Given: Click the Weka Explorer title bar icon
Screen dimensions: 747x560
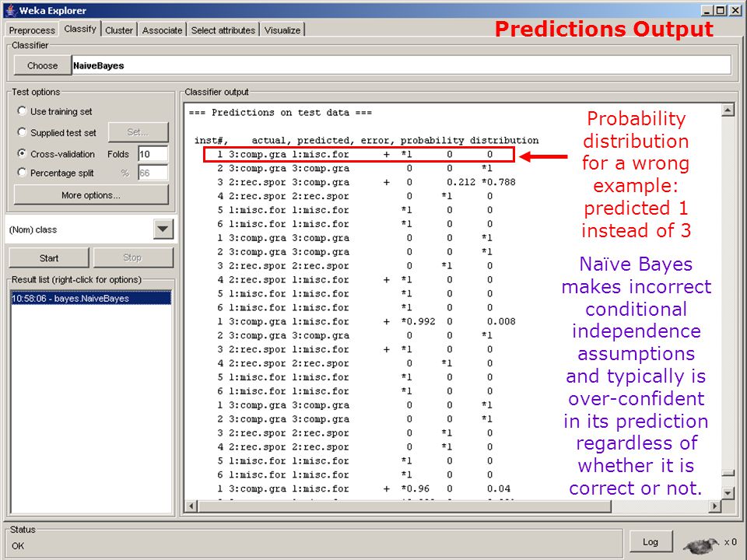Looking at the screenshot, I should tap(11, 10).
